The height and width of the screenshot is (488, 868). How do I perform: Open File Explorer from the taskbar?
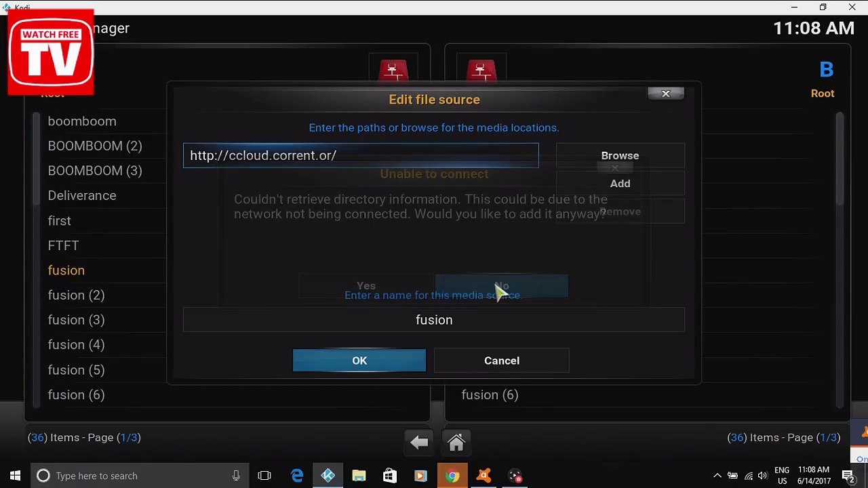point(359,476)
